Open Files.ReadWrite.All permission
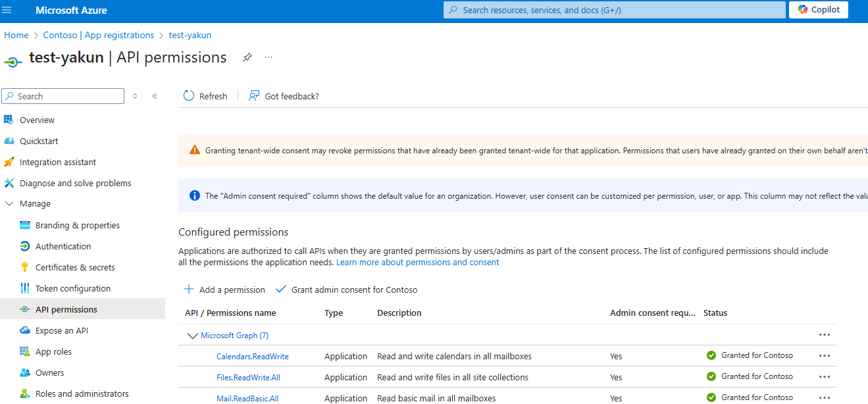 248,378
